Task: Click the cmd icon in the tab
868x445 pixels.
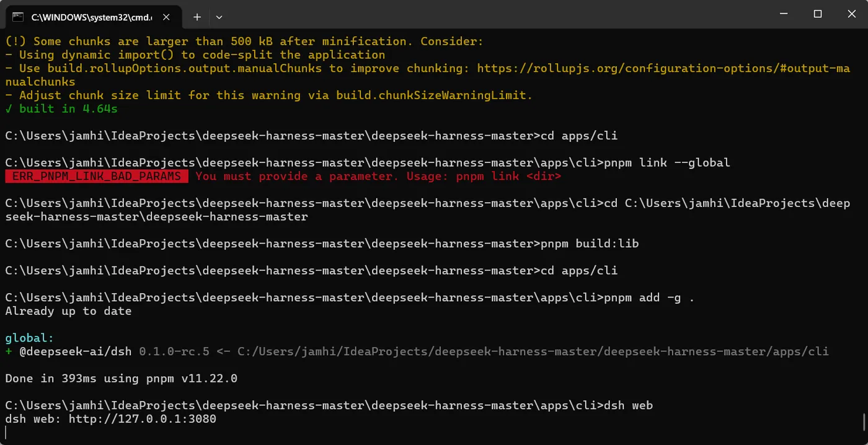Action: point(18,17)
